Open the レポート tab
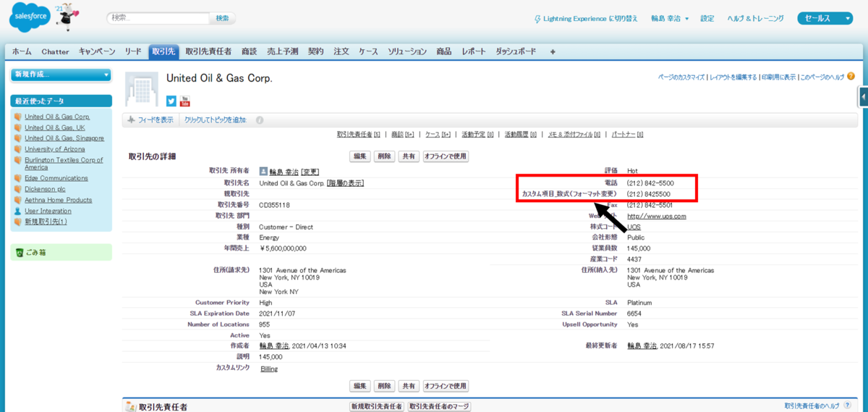 pyautogui.click(x=474, y=52)
